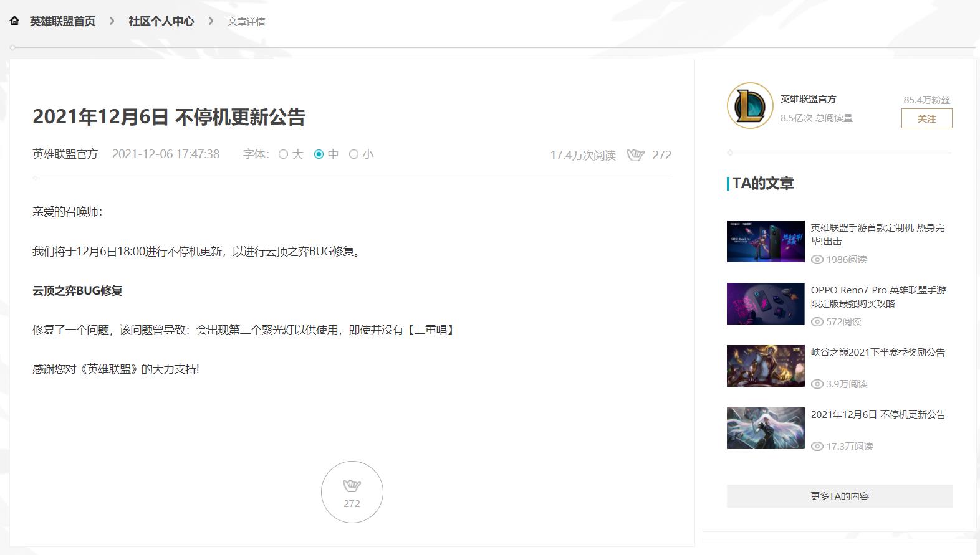Click the 云顶之弈BUG修复 bold heading
This screenshot has width=980, height=555.
(x=77, y=291)
